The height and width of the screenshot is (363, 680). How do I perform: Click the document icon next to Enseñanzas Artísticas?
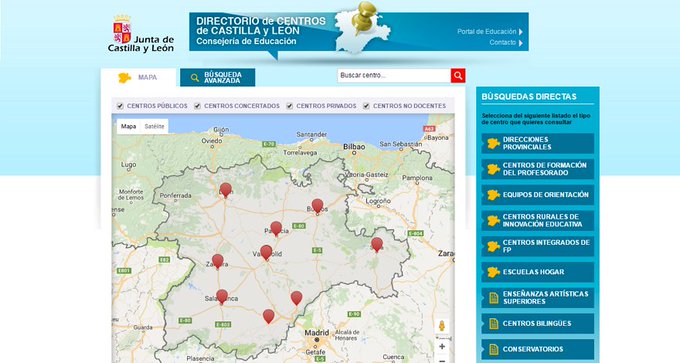click(494, 298)
